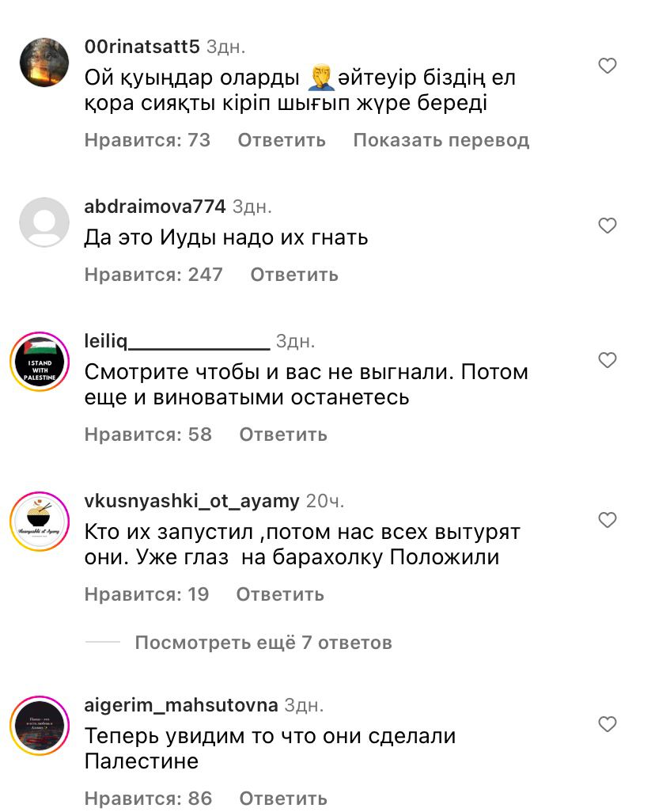Open username link abdraimova774
This screenshot has height=812, width=655.
pos(155,206)
